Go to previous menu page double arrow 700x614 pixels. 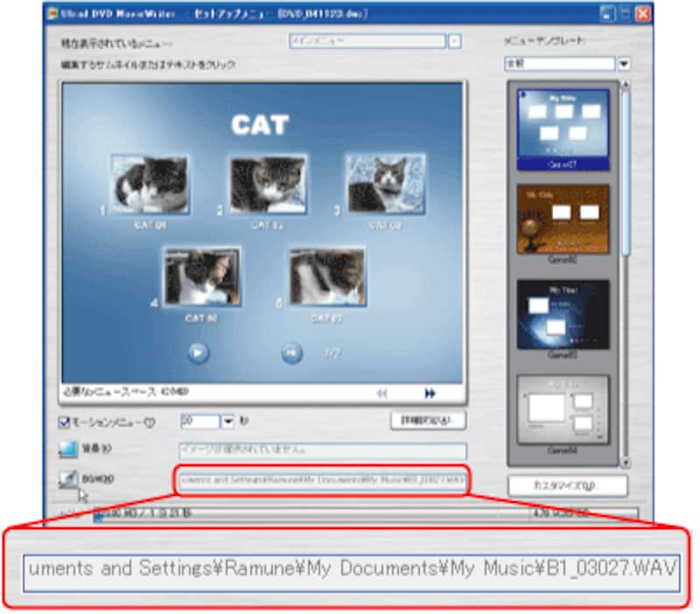(x=381, y=393)
